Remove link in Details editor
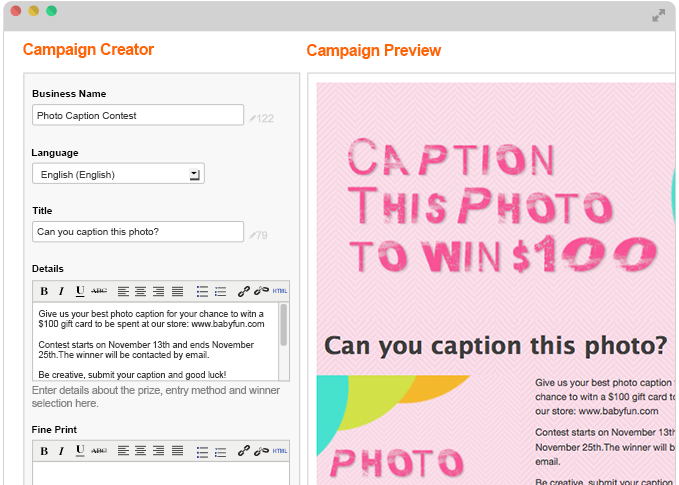Viewport: 679px width, 485px height. click(261, 291)
